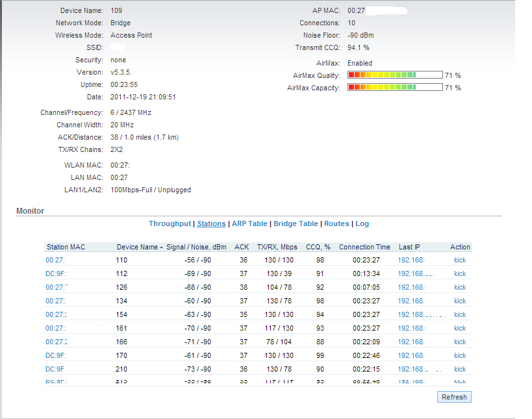Open the MAC link for device 161
Image resolution: width=532 pixels, height=419 pixels.
tap(56, 328)
